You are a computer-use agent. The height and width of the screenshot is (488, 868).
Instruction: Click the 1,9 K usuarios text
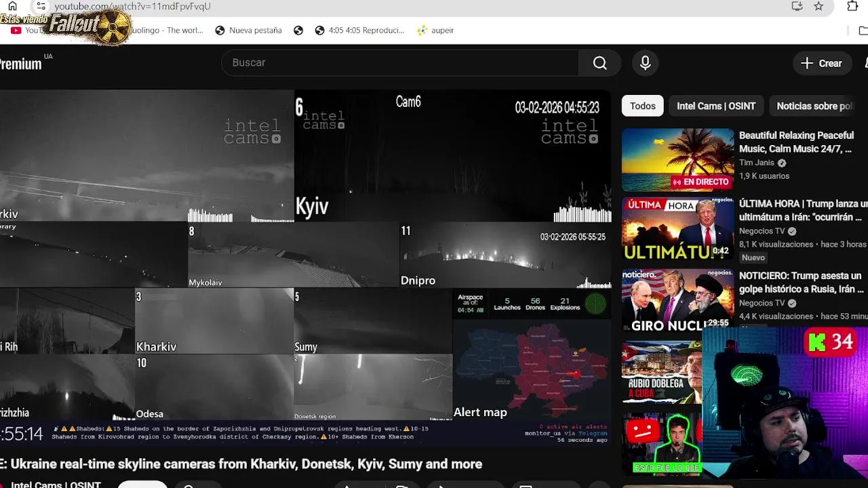pyautogui.click(x=764, y=176)
